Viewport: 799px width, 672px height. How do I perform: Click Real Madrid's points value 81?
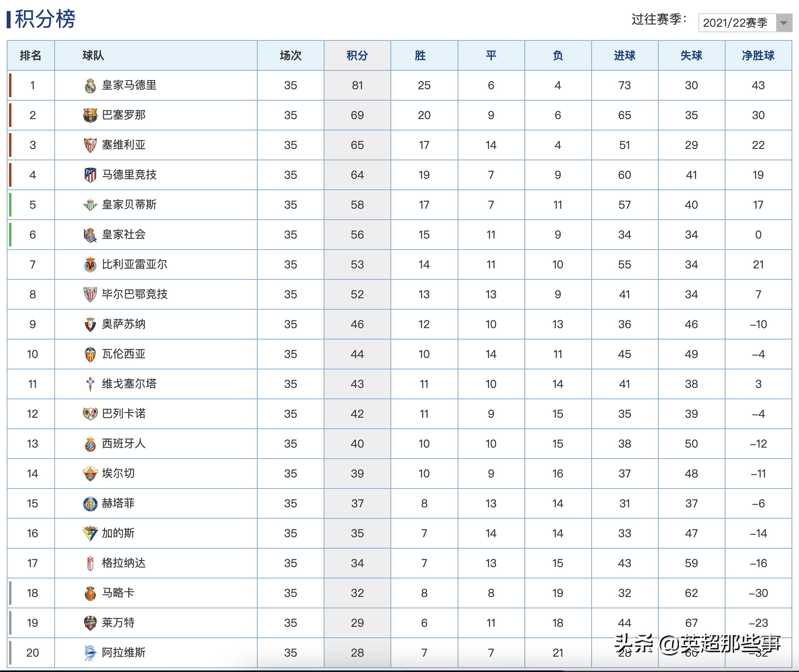(357, 86)
